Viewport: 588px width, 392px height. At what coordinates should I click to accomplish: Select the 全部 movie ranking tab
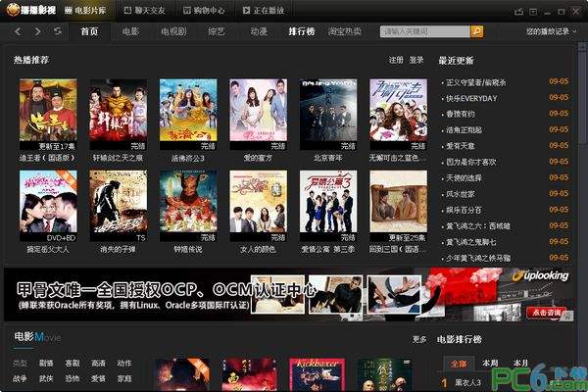point(459,364)
